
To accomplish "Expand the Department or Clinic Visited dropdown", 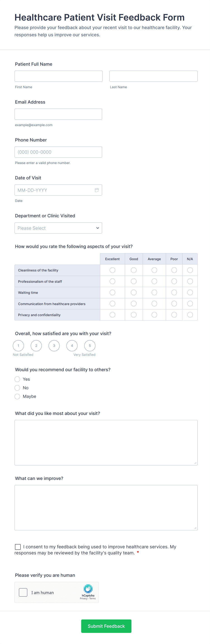I will (x=58, y=228).
